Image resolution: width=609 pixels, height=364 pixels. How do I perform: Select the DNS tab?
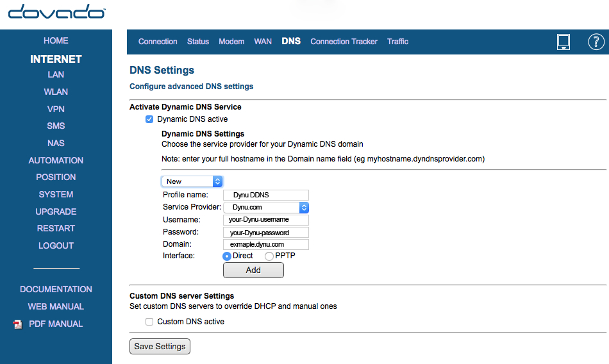(x=291, y=41)
